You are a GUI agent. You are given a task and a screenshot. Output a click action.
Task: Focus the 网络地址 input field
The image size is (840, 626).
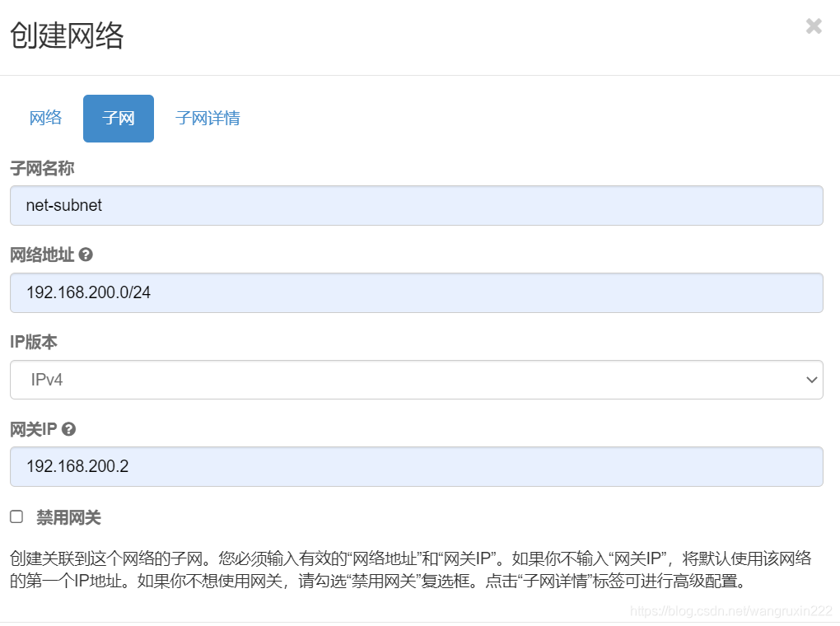[x=416, y=292]
